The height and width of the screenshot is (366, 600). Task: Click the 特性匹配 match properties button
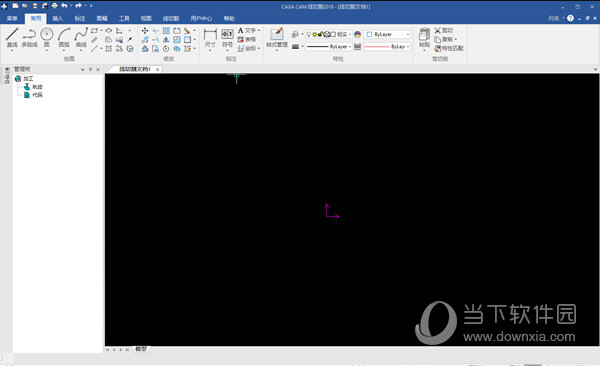(x=449, y=48)
